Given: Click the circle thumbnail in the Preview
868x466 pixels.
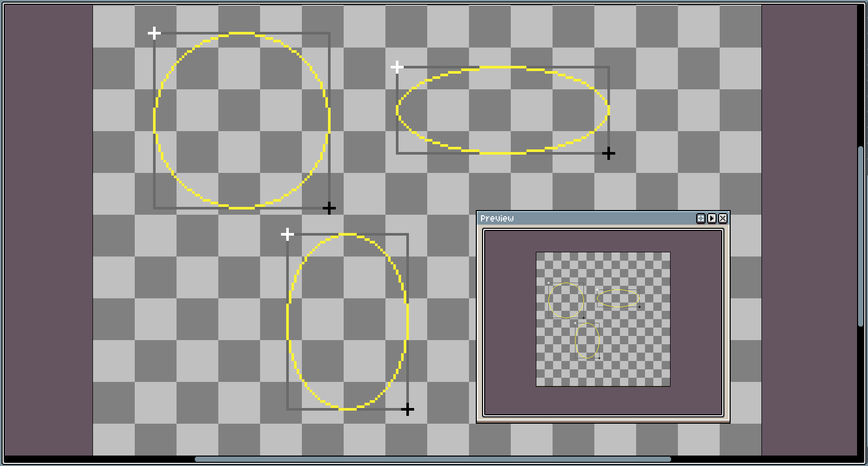Looking at the screenshot, I should [x=566, y=300].
